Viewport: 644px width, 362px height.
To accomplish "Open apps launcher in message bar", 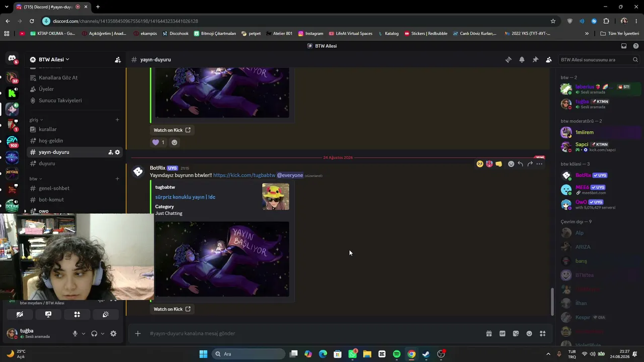I will [542, 333].
